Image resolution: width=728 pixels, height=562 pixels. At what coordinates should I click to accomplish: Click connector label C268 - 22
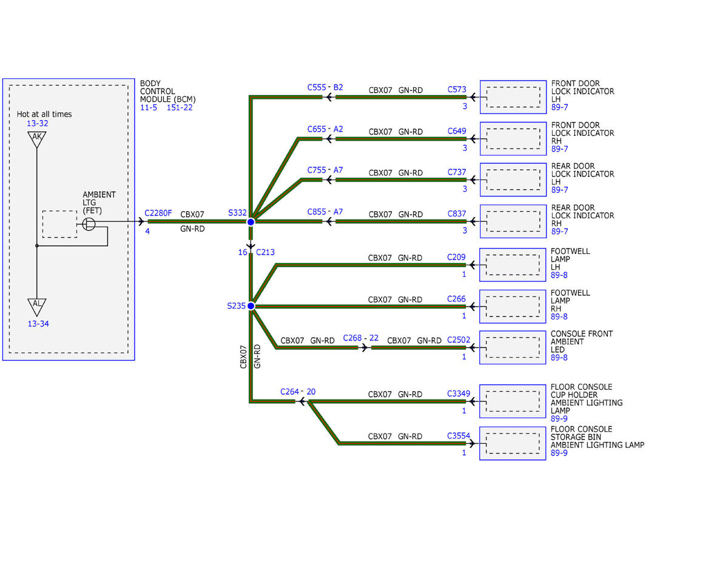(x=361, y=338)
